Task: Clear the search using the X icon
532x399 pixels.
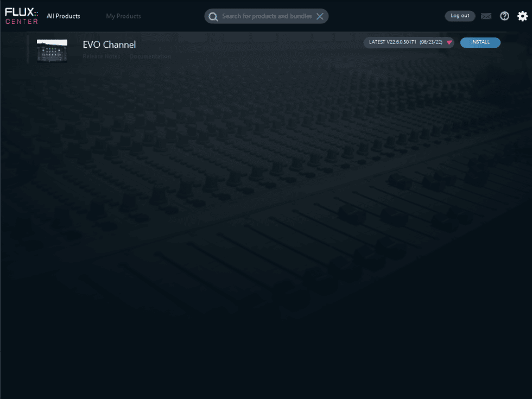Action: [320, 16]
